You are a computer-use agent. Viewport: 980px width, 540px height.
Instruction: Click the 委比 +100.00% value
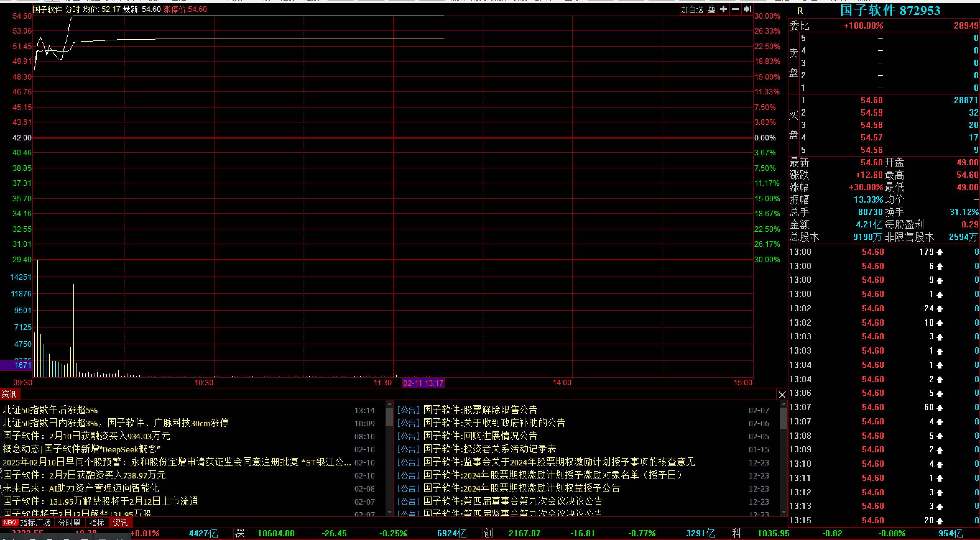863,26
